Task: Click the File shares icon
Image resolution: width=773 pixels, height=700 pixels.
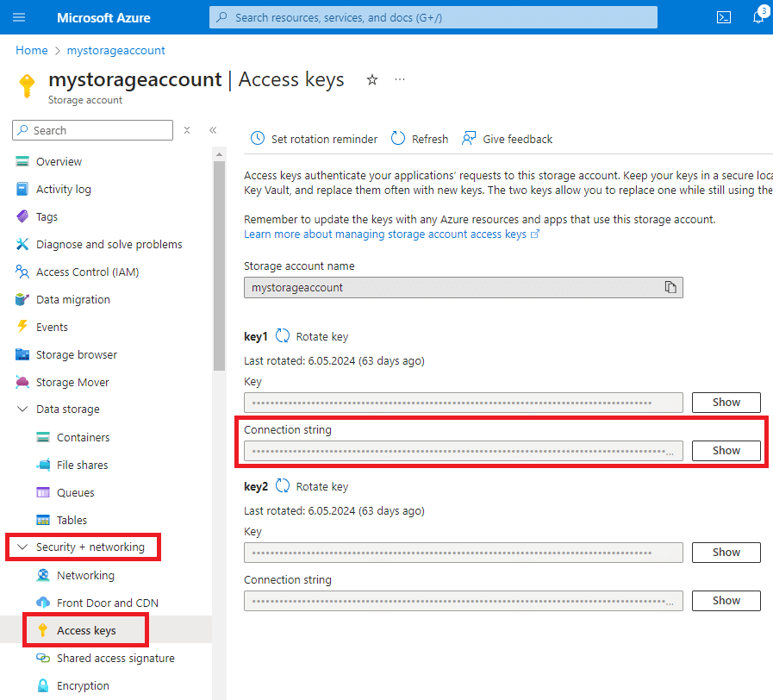Action: 43,465
